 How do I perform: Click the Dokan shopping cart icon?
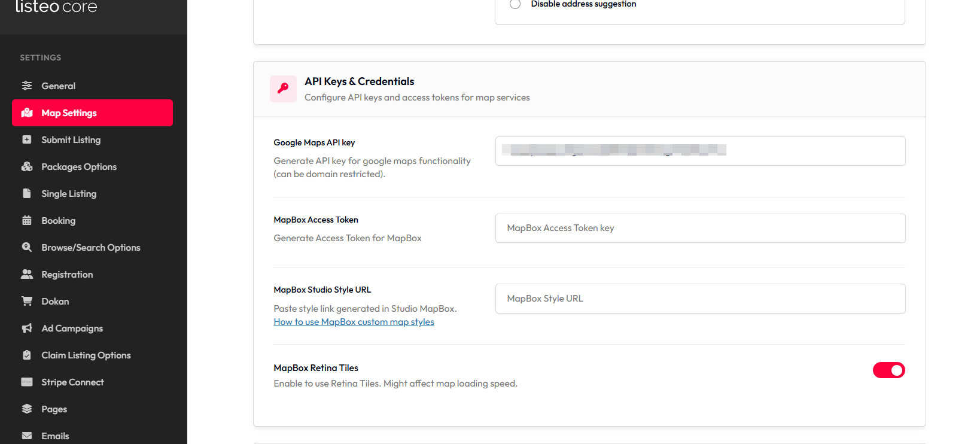coord(27,301)
